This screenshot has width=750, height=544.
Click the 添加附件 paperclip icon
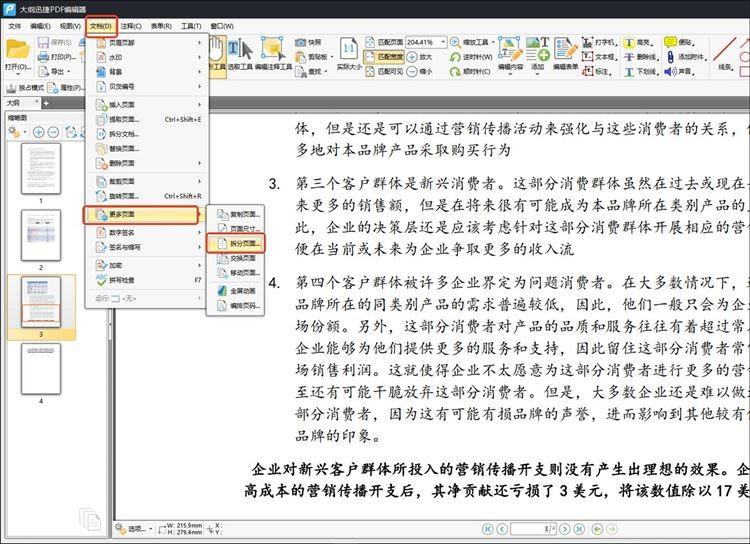(x=684, y=57)
